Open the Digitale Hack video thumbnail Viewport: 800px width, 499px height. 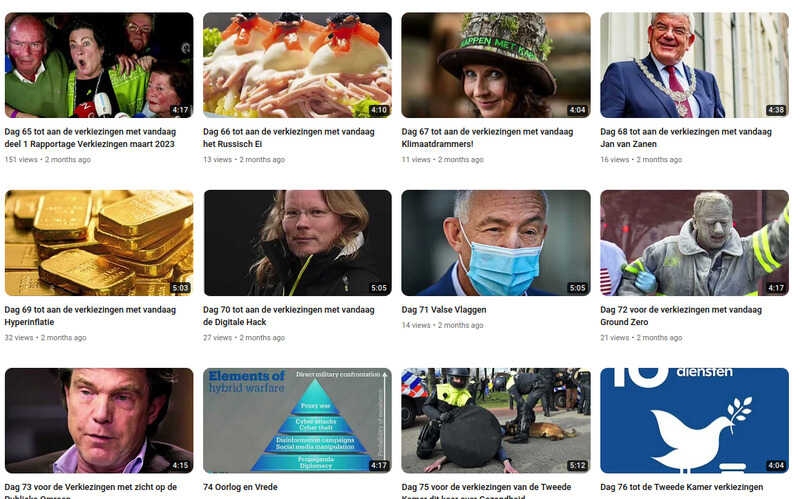pyautogui.click(x=297, y=243)
